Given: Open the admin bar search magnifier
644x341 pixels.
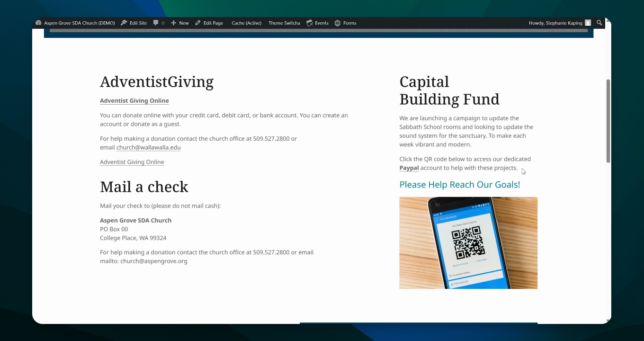Looking at the screenshot, I should coord(599,23).
